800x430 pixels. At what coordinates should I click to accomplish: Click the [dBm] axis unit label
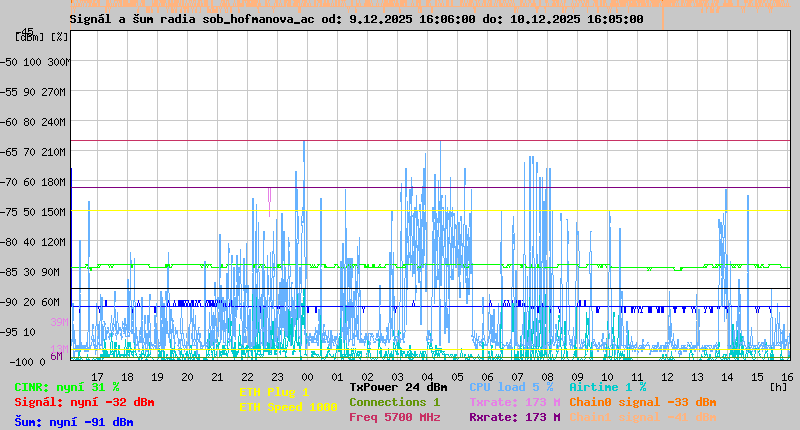click(x=30, y=36)
